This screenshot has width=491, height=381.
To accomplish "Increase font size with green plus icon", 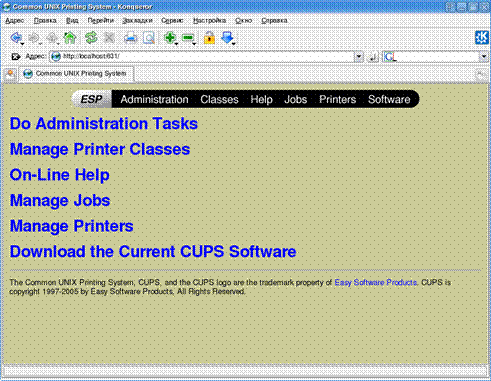I will click(170, 37).
